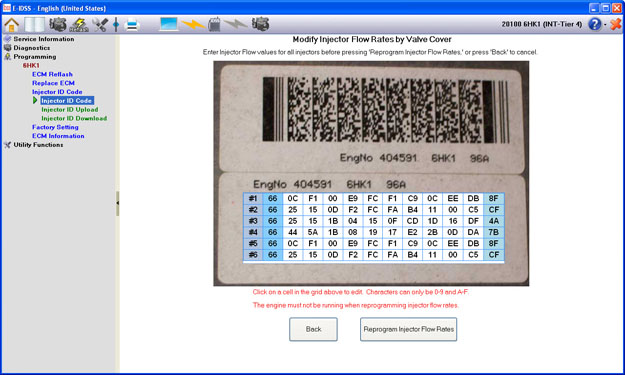Viewport: 625px width, 375px height.
Task: Open Utility Functions in the sidebar
Action: point(38,145)
